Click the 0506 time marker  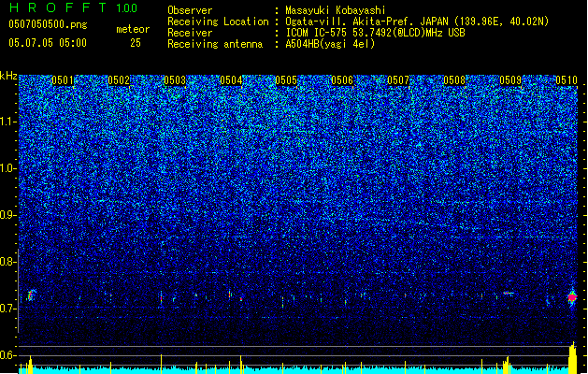coord(342,80)
